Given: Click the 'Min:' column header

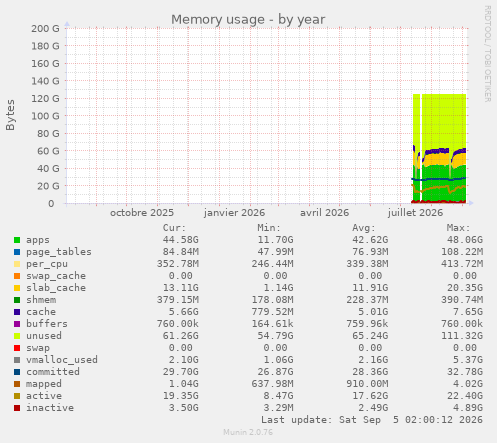Looking at the screenshot, I should point(269,228).
